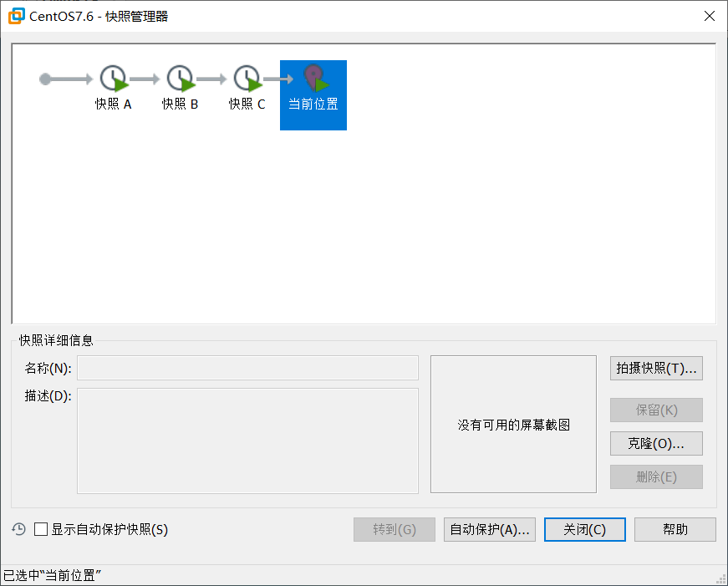Select the 快照 A snapshot icon
This screenshot has width=728, height=586.
click(114, 79)
